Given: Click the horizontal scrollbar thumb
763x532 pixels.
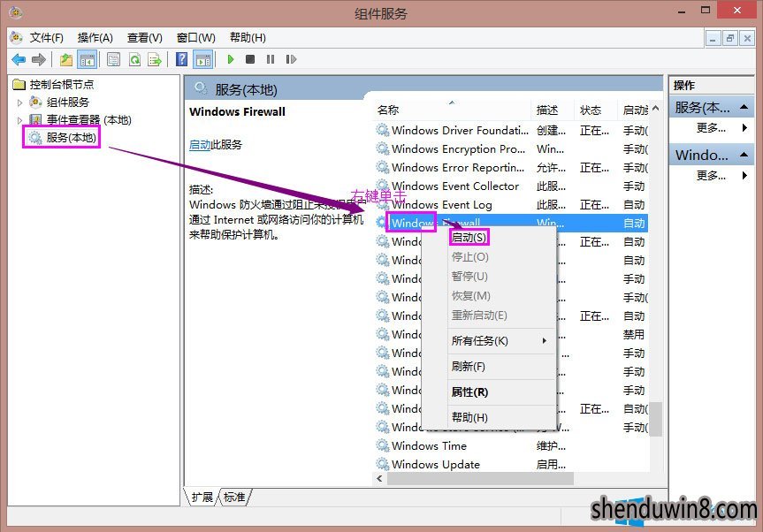Looking at the screenshot, I should tap(480, 478).
